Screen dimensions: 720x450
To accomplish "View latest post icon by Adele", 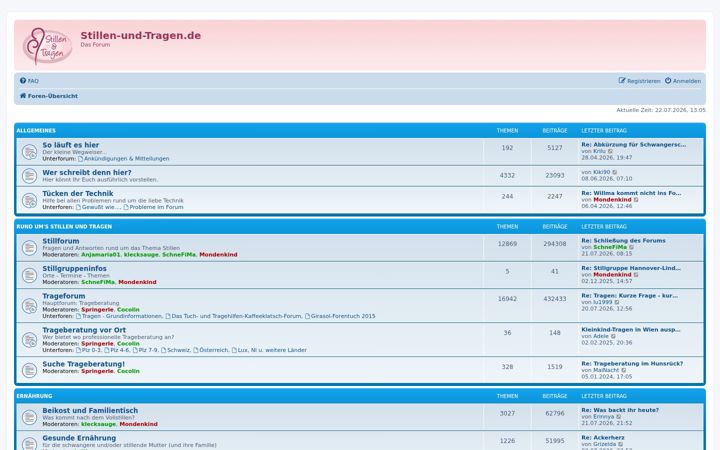I will pyautogui.click(x=613, y=336).
